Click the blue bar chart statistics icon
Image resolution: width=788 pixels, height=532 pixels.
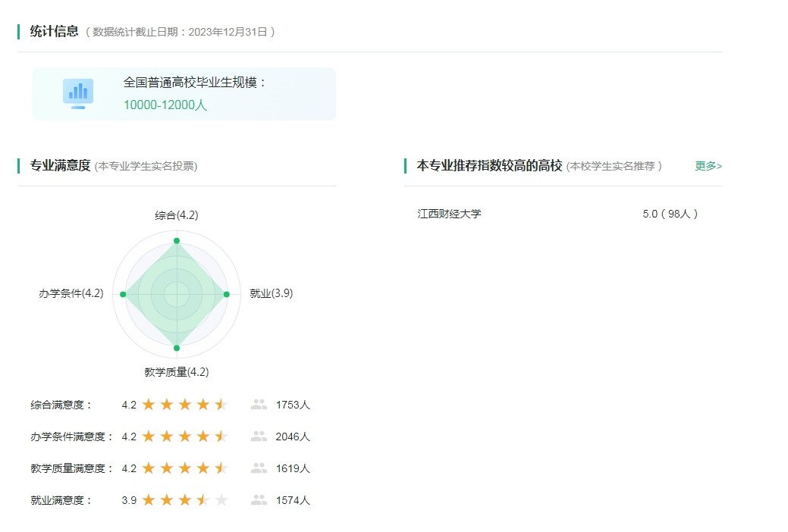[78, 93]
